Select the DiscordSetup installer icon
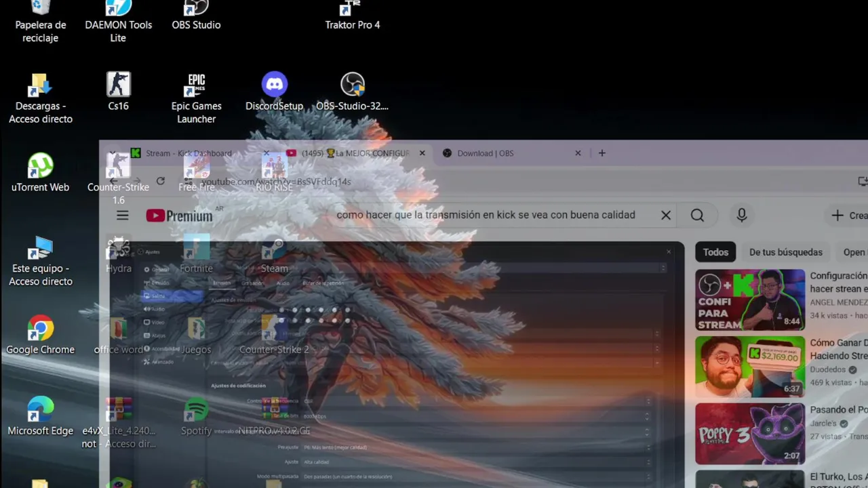 coord(274,91)
